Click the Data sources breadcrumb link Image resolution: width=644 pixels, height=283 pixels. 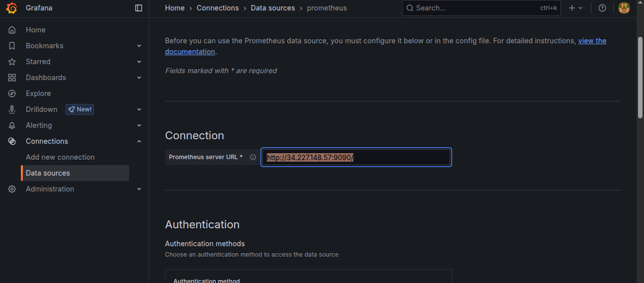[273, 8]
